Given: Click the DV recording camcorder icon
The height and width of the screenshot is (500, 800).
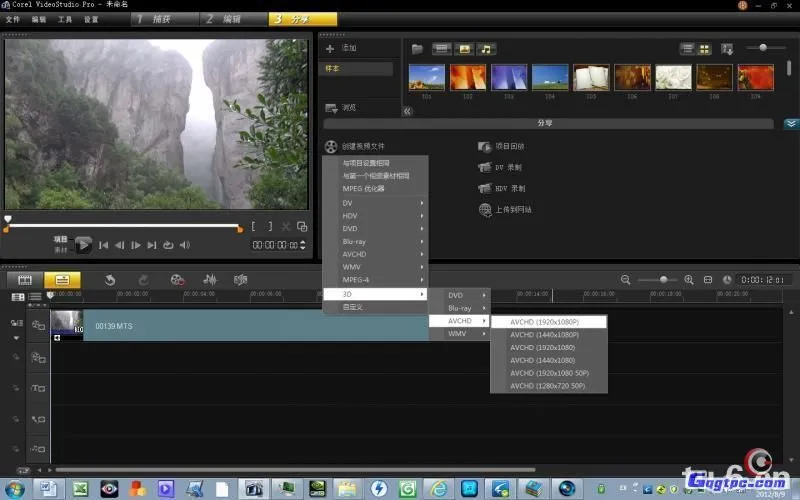Looking at the screenshot, I should 484,167.
